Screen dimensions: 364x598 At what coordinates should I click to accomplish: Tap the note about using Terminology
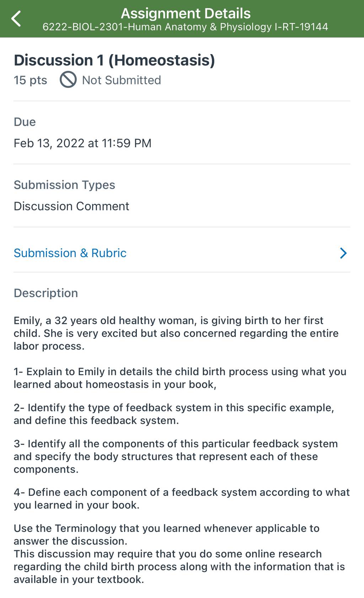click(167, 535)
